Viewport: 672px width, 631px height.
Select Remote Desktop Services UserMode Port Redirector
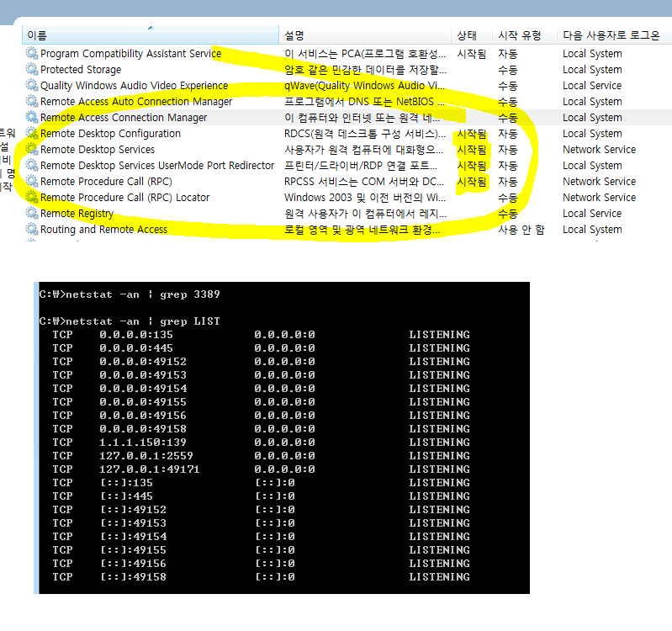(x=157, y=166)
